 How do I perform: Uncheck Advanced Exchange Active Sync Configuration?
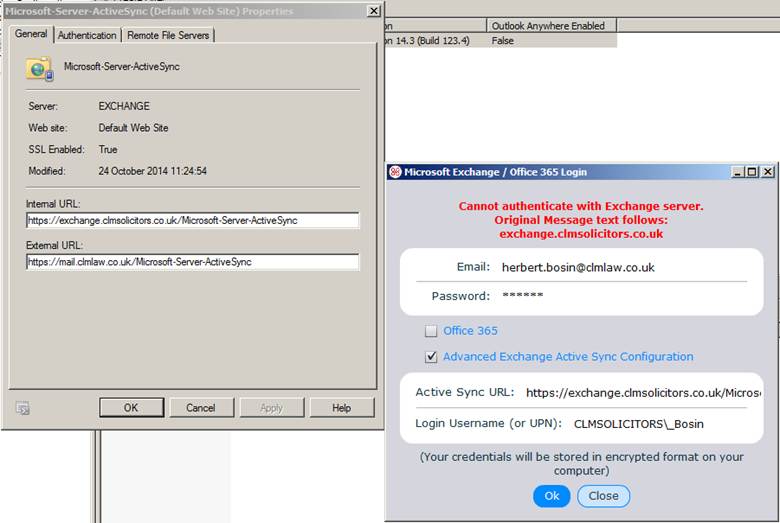(431, 357)
